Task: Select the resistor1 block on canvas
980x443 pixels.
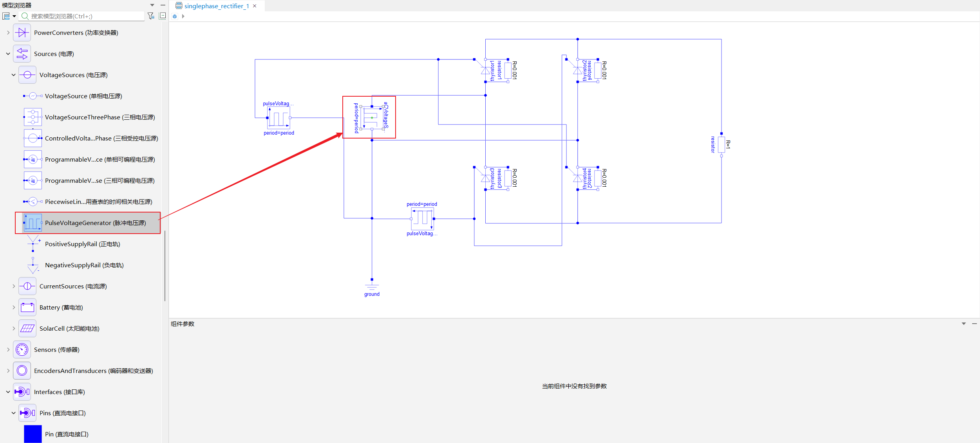Action: 508,70
